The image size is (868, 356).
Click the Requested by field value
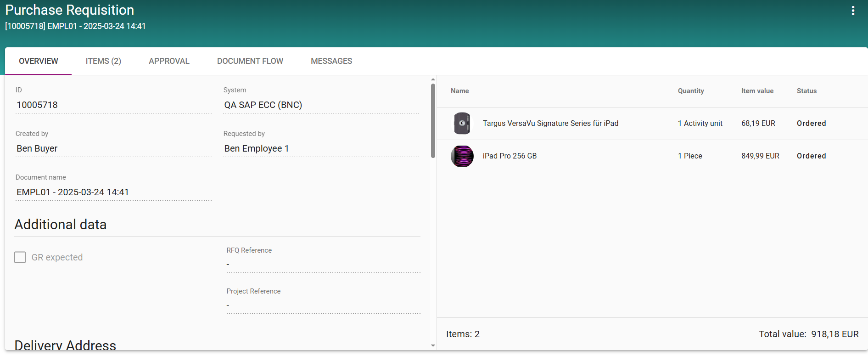(x=320, y=149)
